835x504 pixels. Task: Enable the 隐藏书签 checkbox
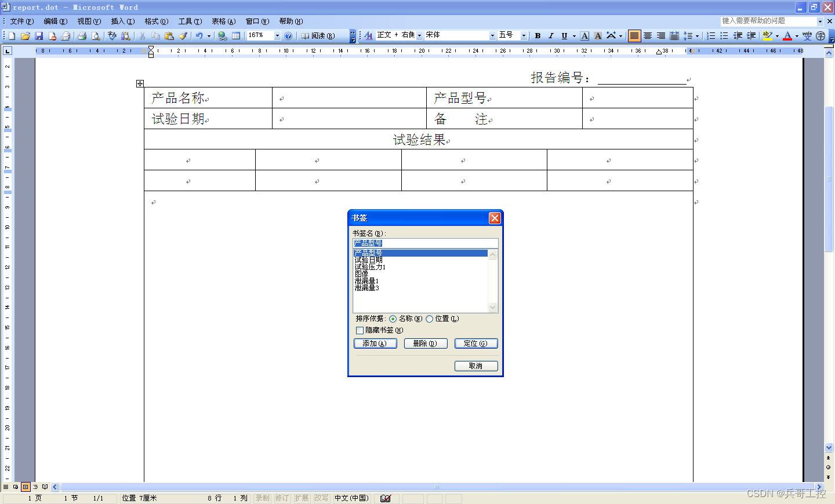(x=360, y=331)
